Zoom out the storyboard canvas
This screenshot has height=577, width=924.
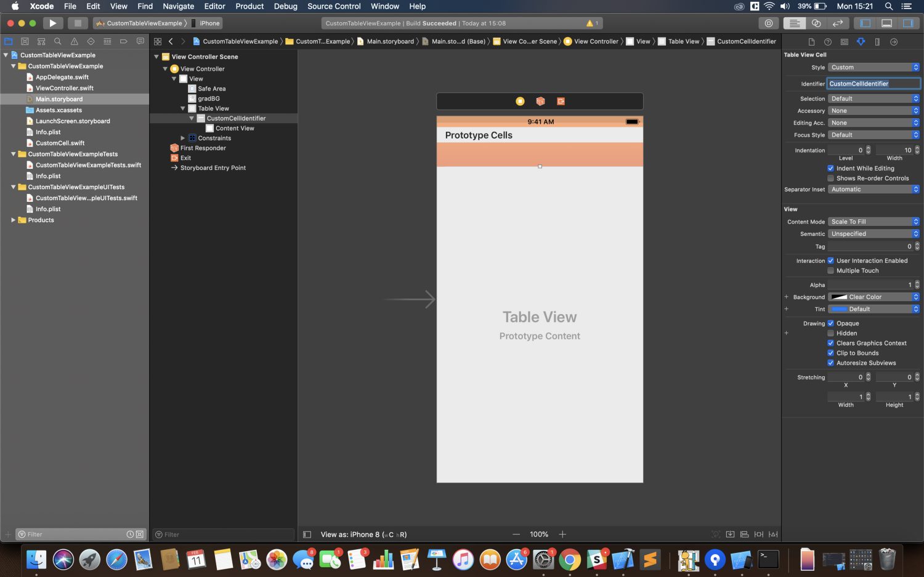[x=516, y=535]
